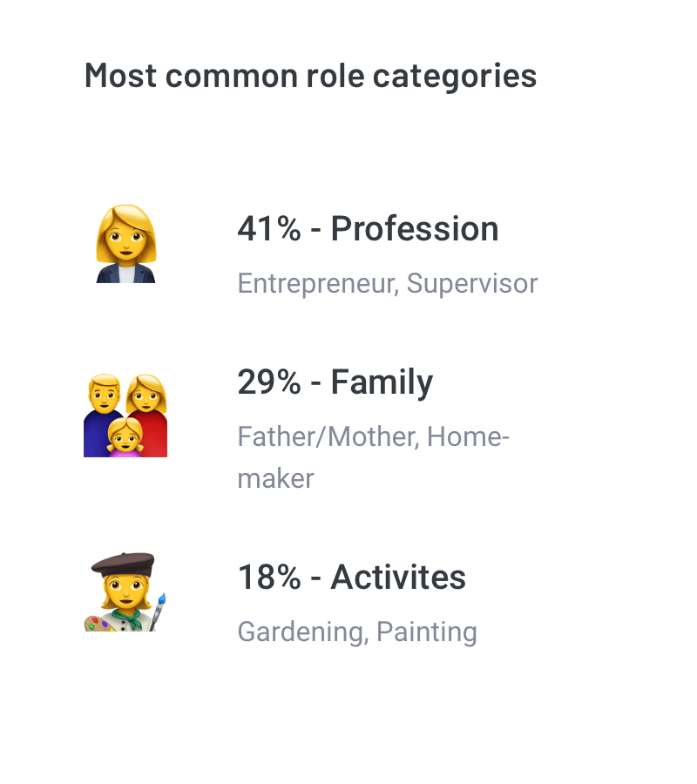Select the Family category label
This screenshot has width=697, height=784.
pyautogui.click(x=382, y=382)
